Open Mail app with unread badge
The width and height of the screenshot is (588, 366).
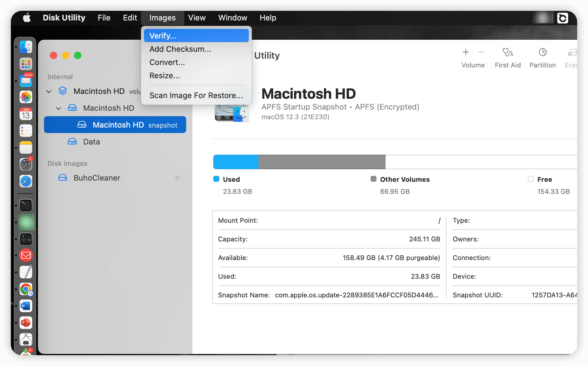tap(26, 80)
